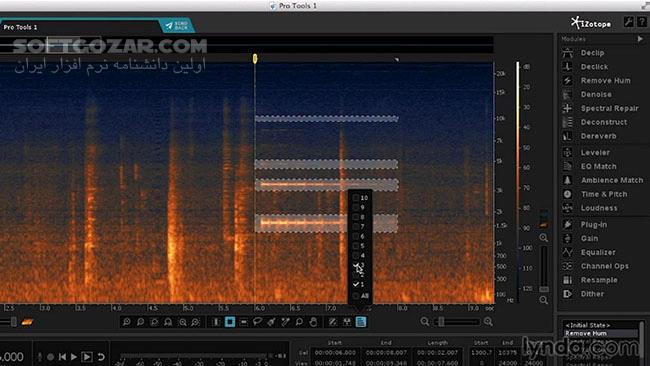Open the Declick module
The image size is (650, 366).
(x=594, y=67)
